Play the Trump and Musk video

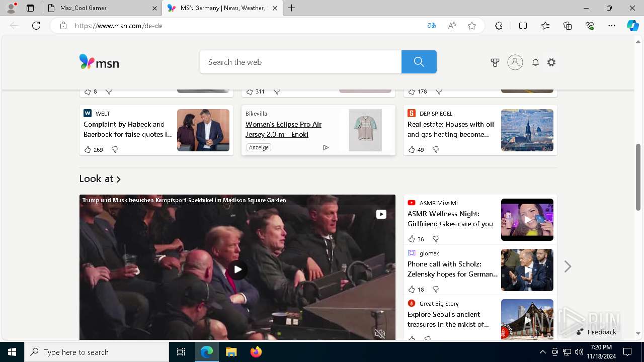[x=237, y=269]
